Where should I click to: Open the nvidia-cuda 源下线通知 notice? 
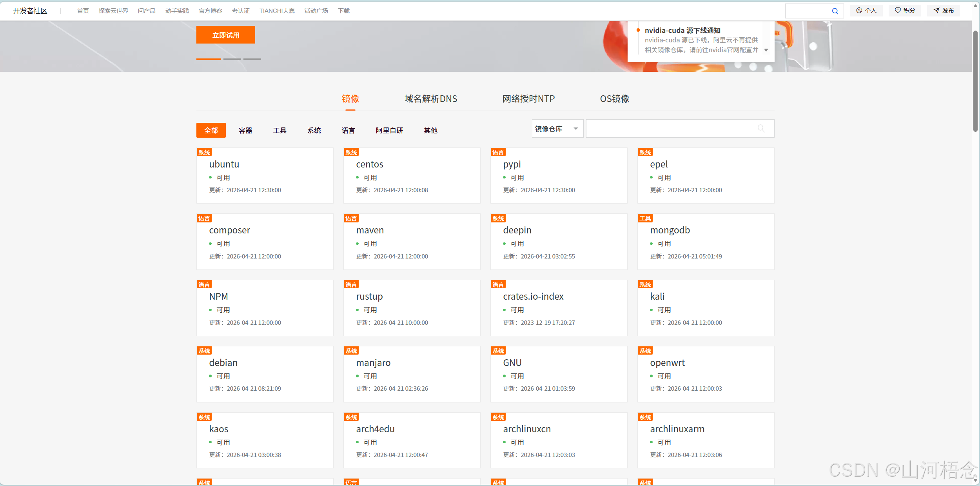click(x=682, y=30)
